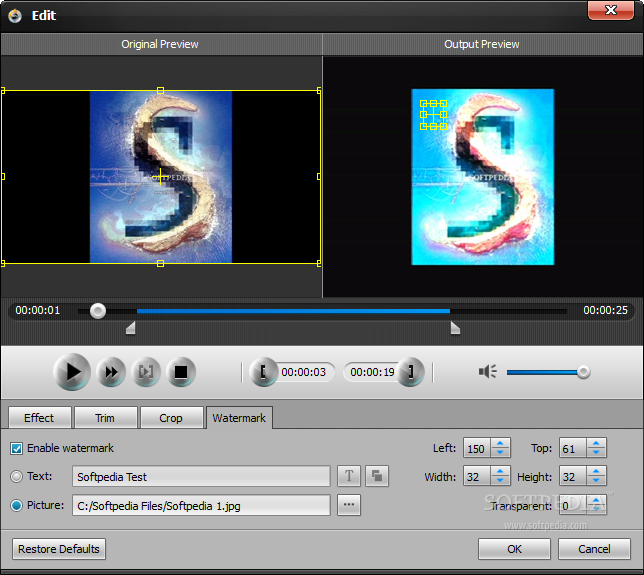
Task: Click the Picture file path field
Action: (201, 505)
